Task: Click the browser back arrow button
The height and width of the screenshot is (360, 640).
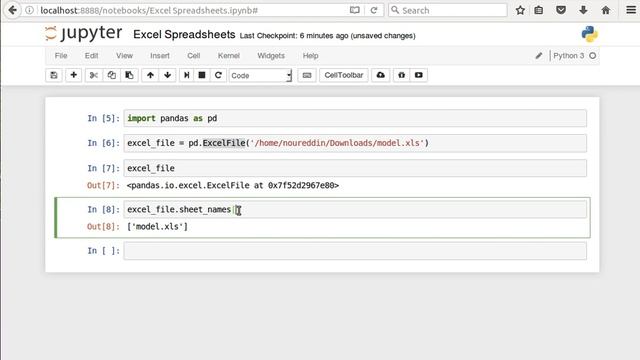Action: pyautogui.click(x=12, y=10)
